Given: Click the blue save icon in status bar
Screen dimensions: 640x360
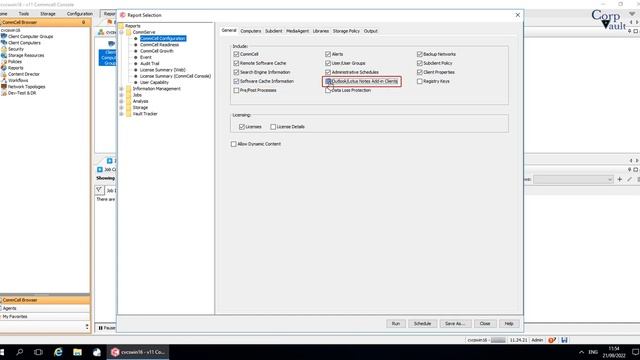Looking at the screenshot, I should pyautogui.click(x=564, y=340).
